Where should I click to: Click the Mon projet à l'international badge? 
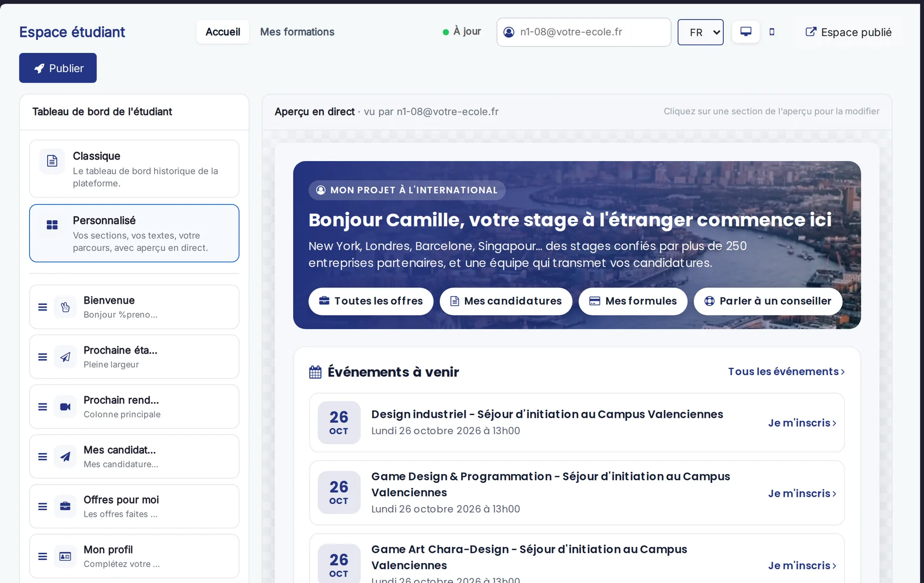[407, 190]
